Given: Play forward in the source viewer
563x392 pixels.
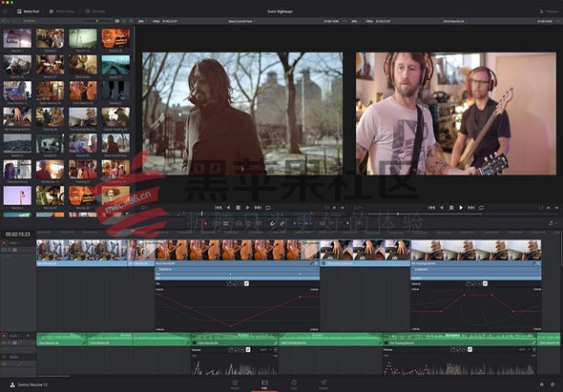Looking at the screenshot, I should click(x=247, y=208).
